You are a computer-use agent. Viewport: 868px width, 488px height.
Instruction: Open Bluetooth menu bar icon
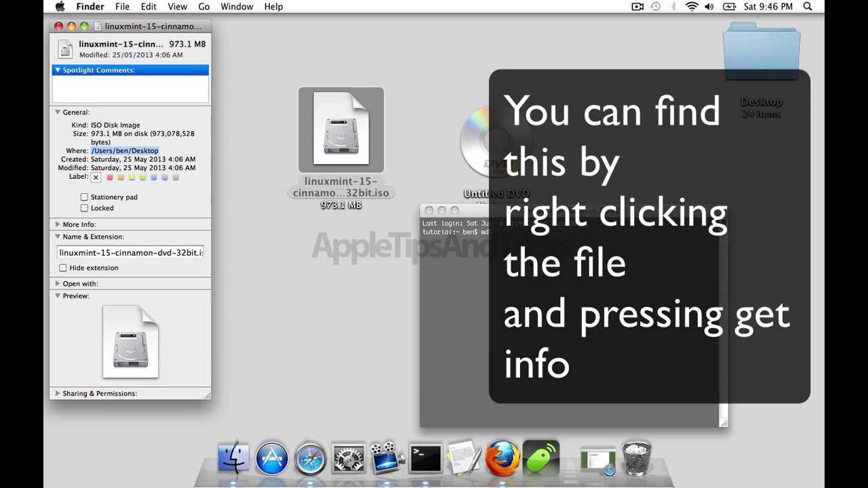(x=673, y=6)
